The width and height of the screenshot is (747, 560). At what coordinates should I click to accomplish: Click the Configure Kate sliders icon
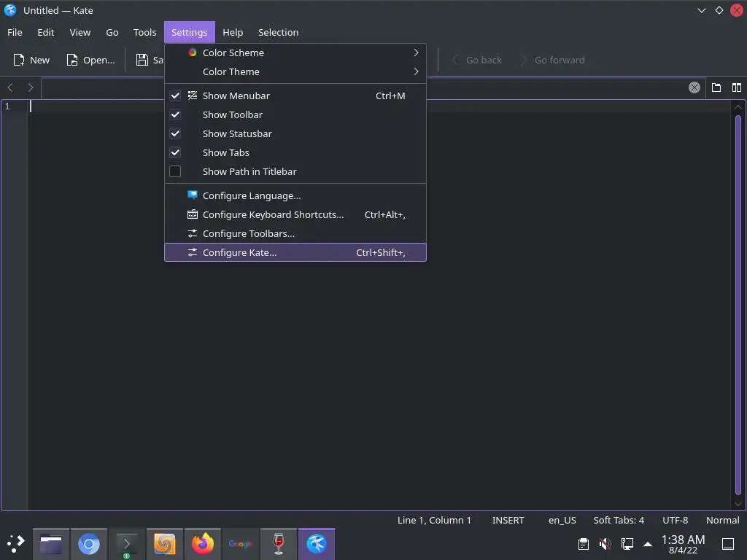pos(193,252)
